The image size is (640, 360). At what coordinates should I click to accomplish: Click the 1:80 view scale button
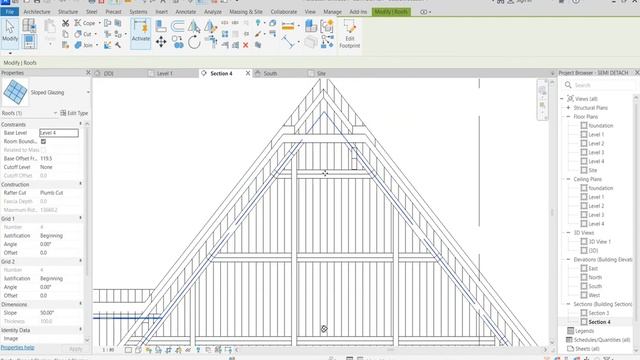(108, 350)
